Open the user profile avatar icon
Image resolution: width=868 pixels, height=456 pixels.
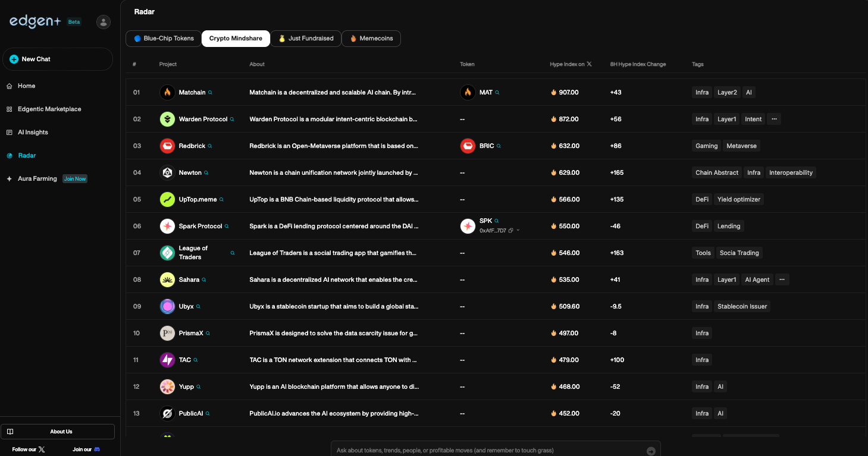[104, 22]
